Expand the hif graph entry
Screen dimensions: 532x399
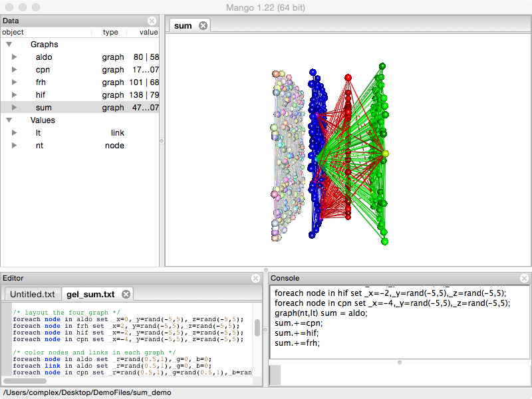click(x=15, y=95)
